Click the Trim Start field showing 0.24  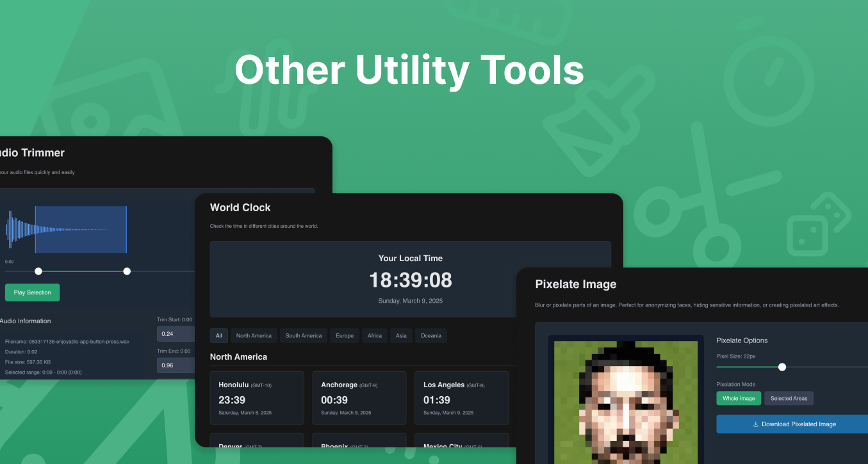176,334
